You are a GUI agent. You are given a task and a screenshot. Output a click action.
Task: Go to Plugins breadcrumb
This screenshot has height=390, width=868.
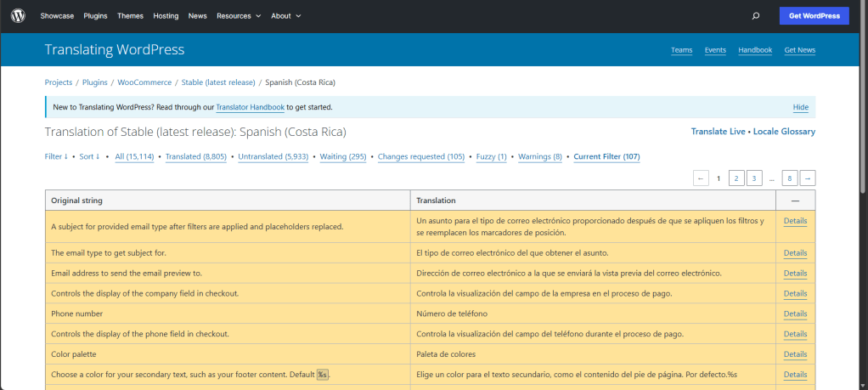click(95, 82)
